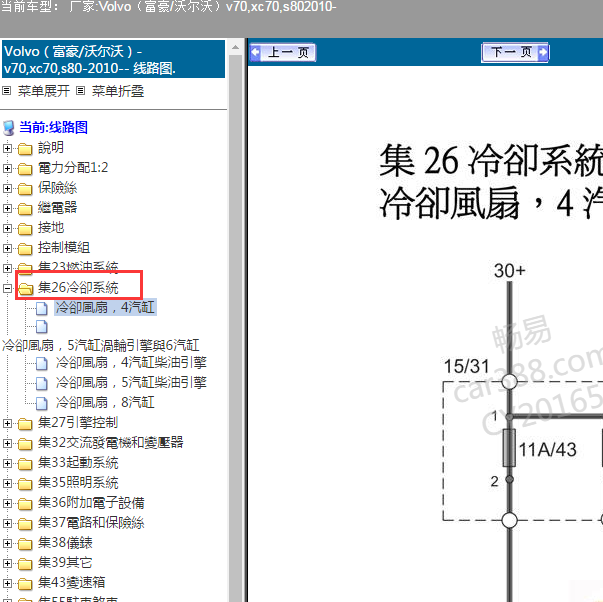The image size is (603, 602).
Task: Go to previous page with 上一页 button
Action: click(x=283, y=52)
